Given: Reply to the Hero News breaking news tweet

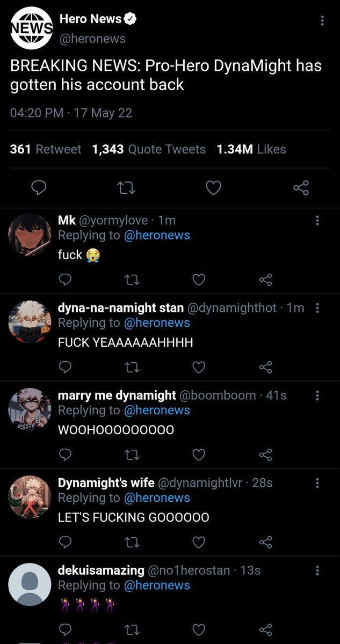Looking at the screenshot, I should 39,187.
